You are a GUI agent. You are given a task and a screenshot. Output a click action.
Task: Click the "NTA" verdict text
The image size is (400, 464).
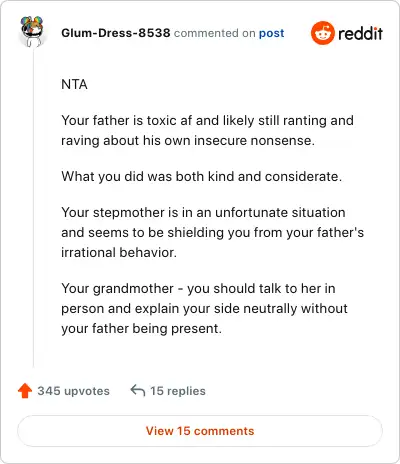click(74, 84)
